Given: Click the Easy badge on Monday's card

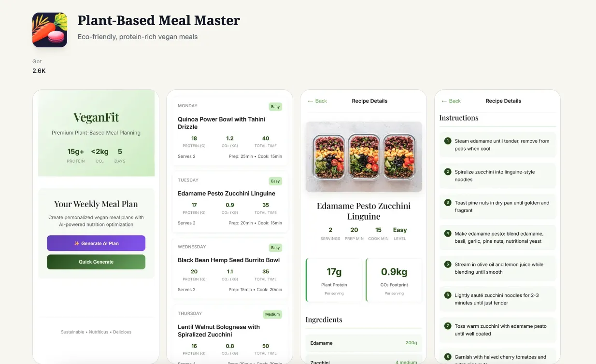Looking at the screenshot, I should coord(275,107).
